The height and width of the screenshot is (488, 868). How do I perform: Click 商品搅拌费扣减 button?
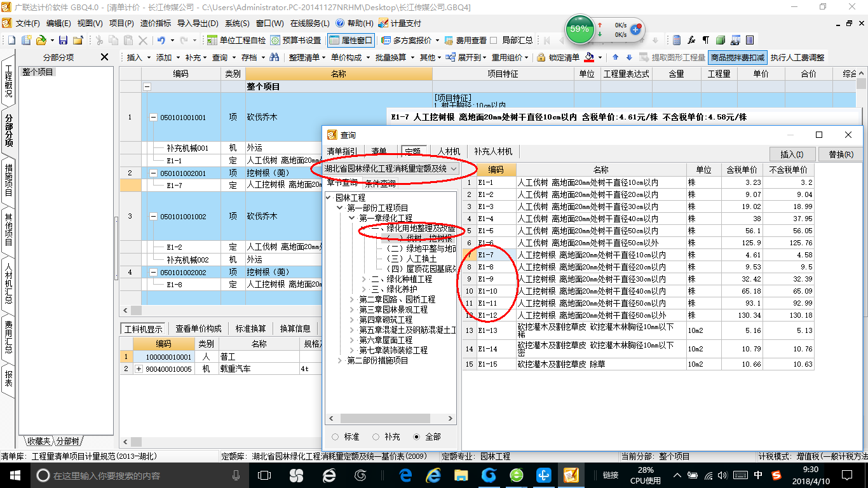[737, 57]
